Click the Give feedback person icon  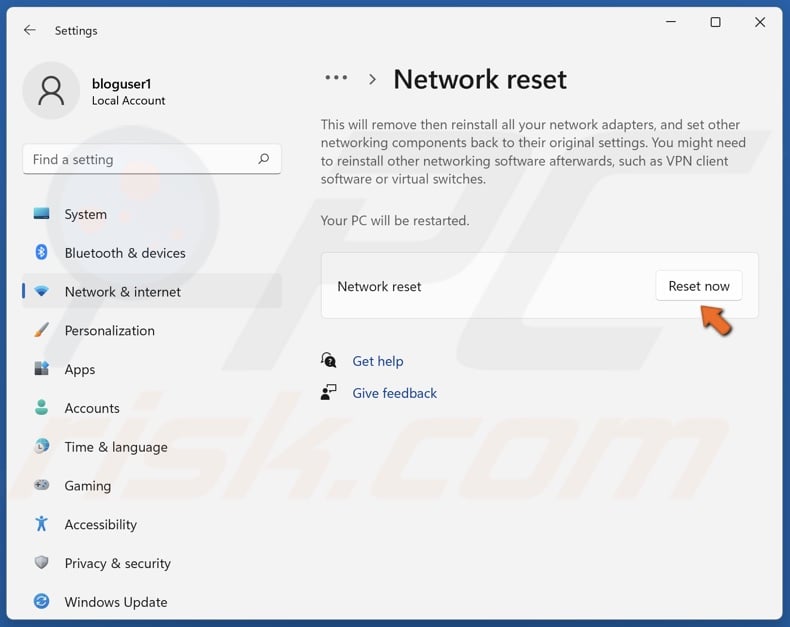(328, 392)
